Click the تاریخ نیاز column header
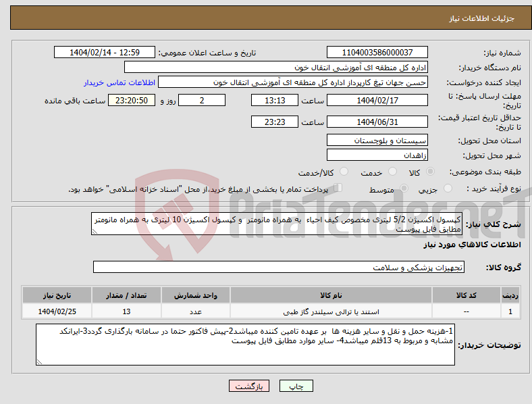Image resolution: width=532 pixels, height=404 pixels. pyautogui.click(x=57, y=295)
